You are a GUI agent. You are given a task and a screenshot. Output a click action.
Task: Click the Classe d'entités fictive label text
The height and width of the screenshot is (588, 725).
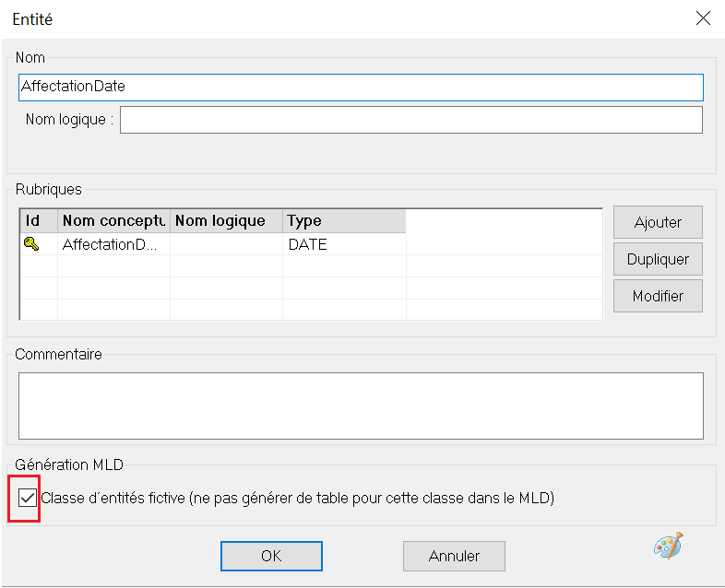(297, 498)
